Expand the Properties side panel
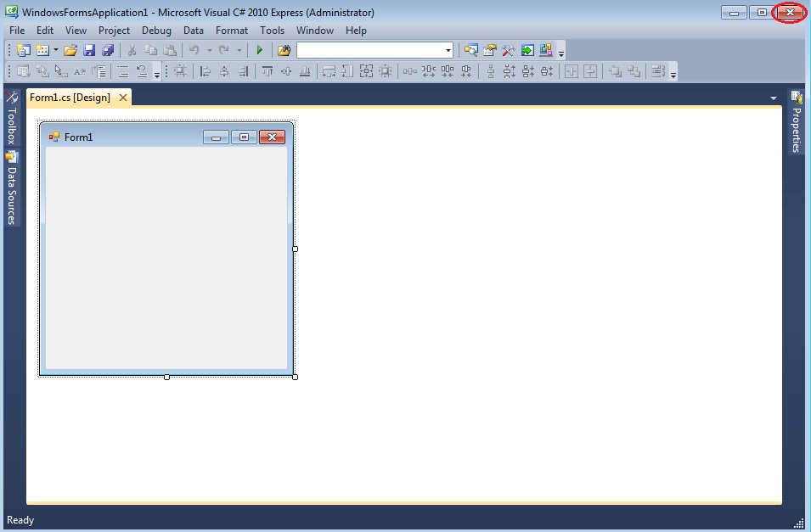The height and width of the screenshot is (532, 811). pos(797,121)
